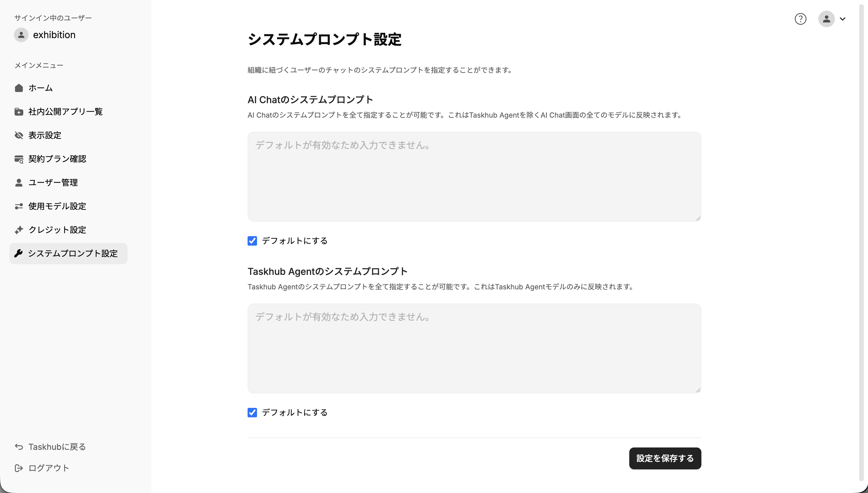This screenshot has width=868, height=493.
Task: Open the user avatar menu top-right
Action: point(826,19)
